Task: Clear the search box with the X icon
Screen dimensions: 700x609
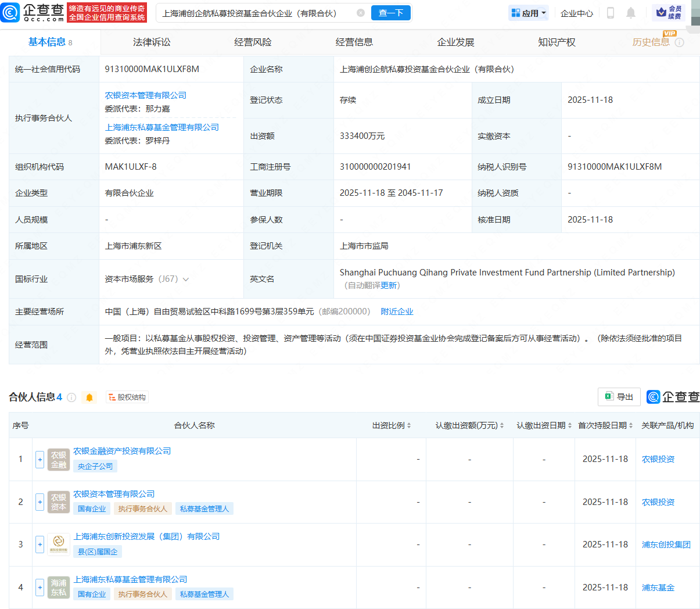Action: tap(361, 13)
